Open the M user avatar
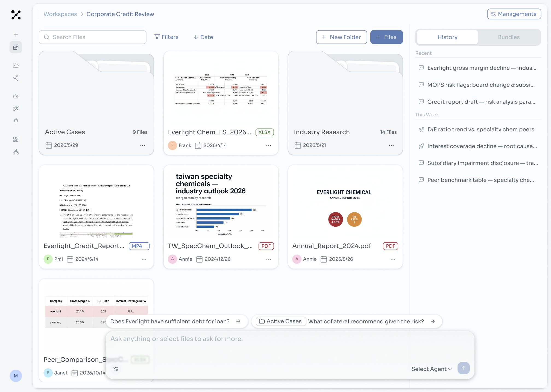Viewport: 551px width, 392px height. [x=16, y=376]
